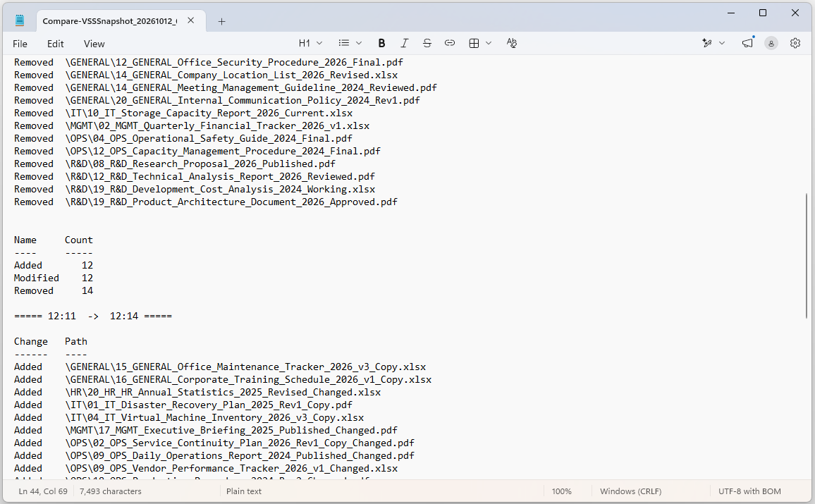The height and width of the screenshot is (504, 815).
Task: Maximize the Notepad window
Action: click(x=763, y=13)
